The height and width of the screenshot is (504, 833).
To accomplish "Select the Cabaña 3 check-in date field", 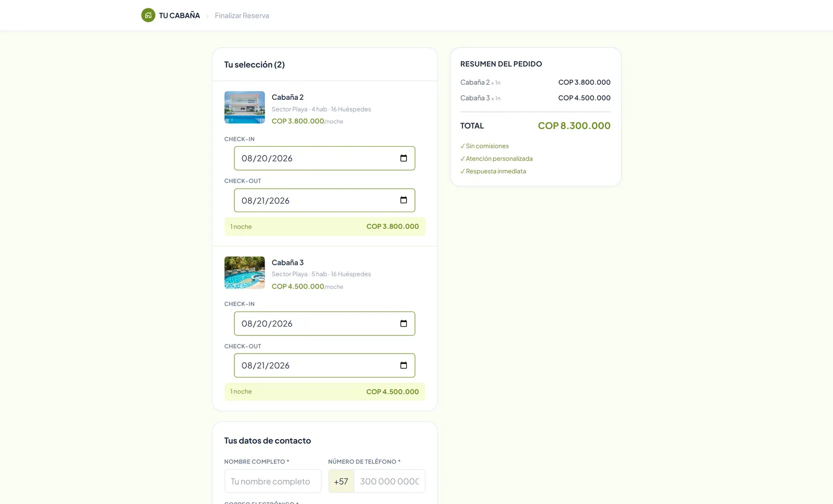I will pyautogui.click(x=324, y=324).
